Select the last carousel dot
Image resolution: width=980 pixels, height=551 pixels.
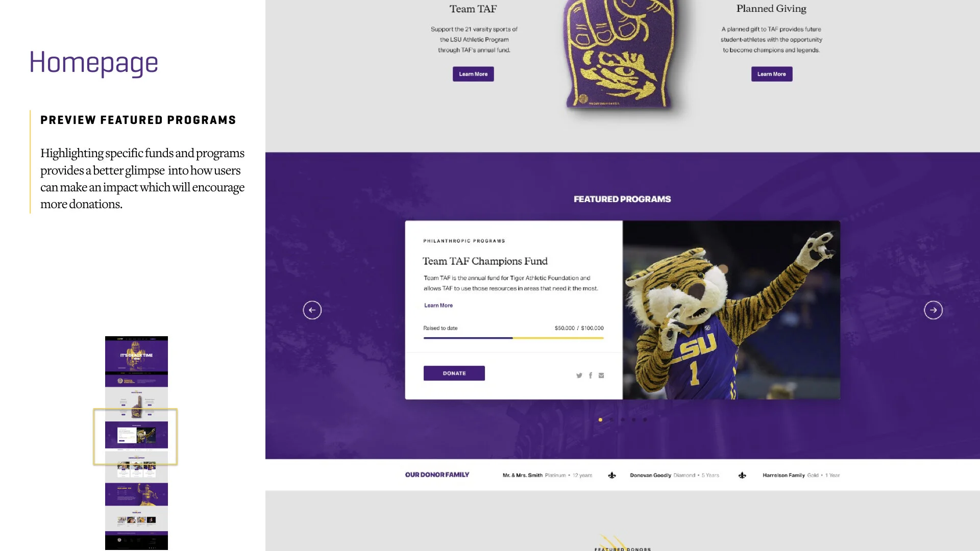point(645,420)
